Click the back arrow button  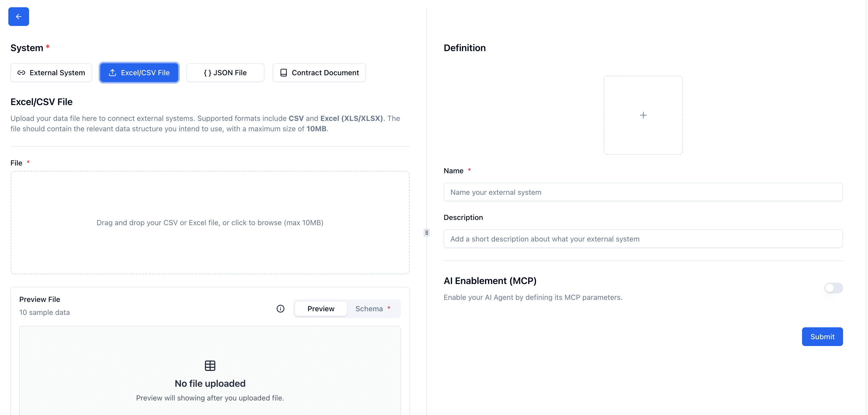(x=18, y=17)
